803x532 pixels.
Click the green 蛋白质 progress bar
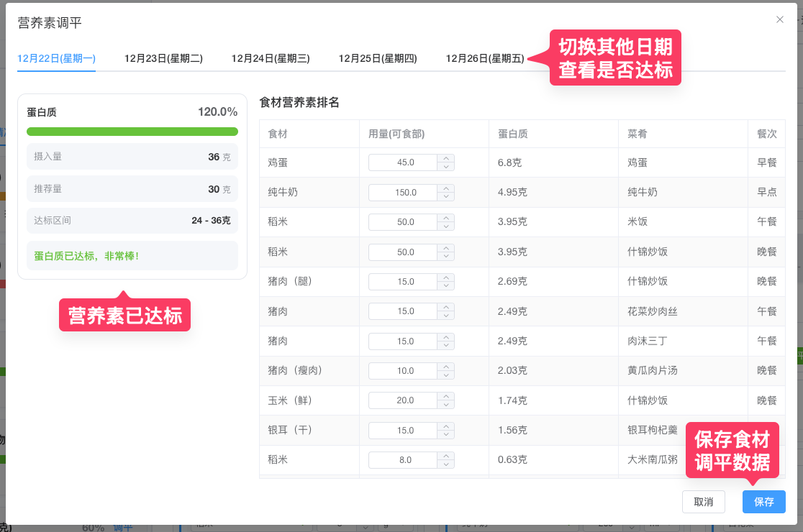[132, 132]
